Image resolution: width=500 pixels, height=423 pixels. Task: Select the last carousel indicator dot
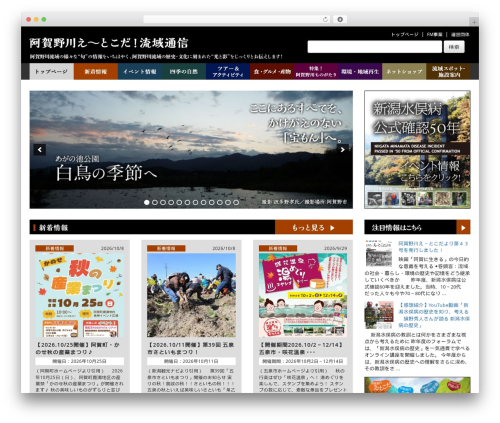pos(236,202)
